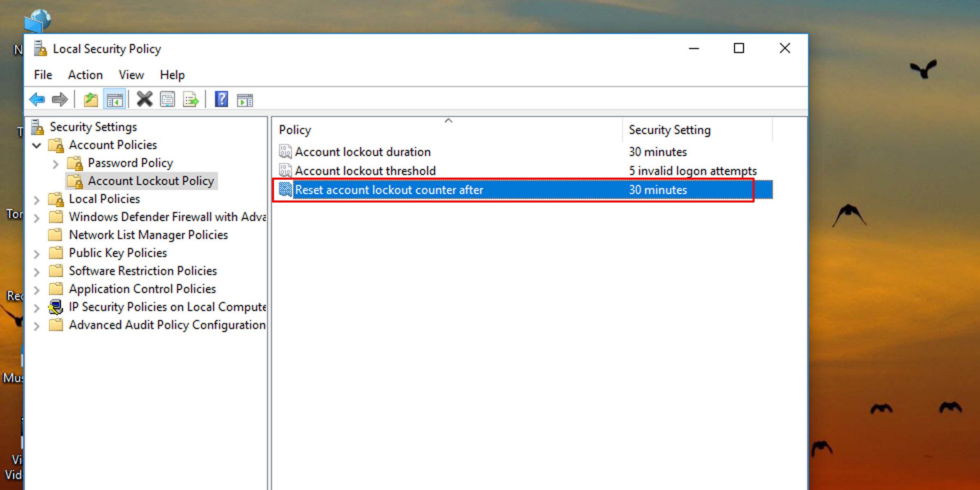Open Properties via the toolbar icon

click(x=167, y=99)
